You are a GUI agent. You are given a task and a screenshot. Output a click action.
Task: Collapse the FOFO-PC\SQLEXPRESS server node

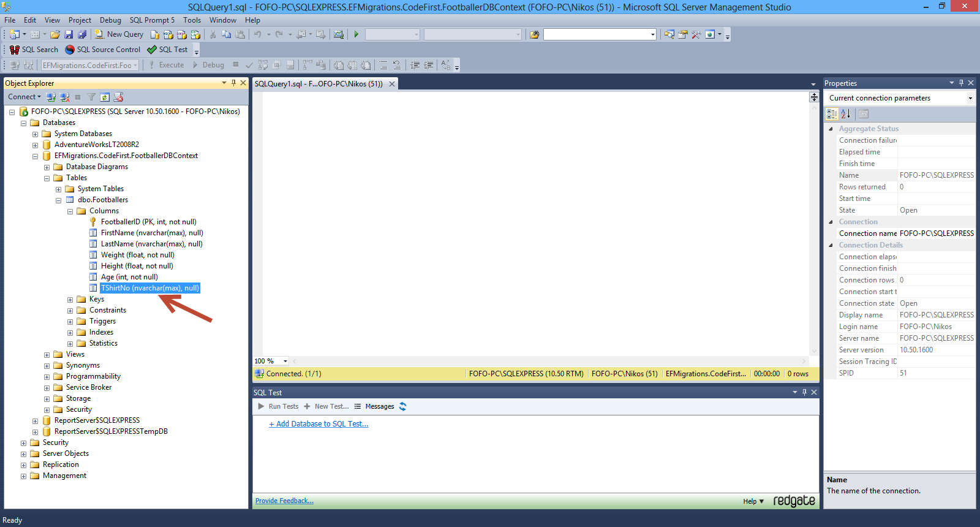[12, 112]
